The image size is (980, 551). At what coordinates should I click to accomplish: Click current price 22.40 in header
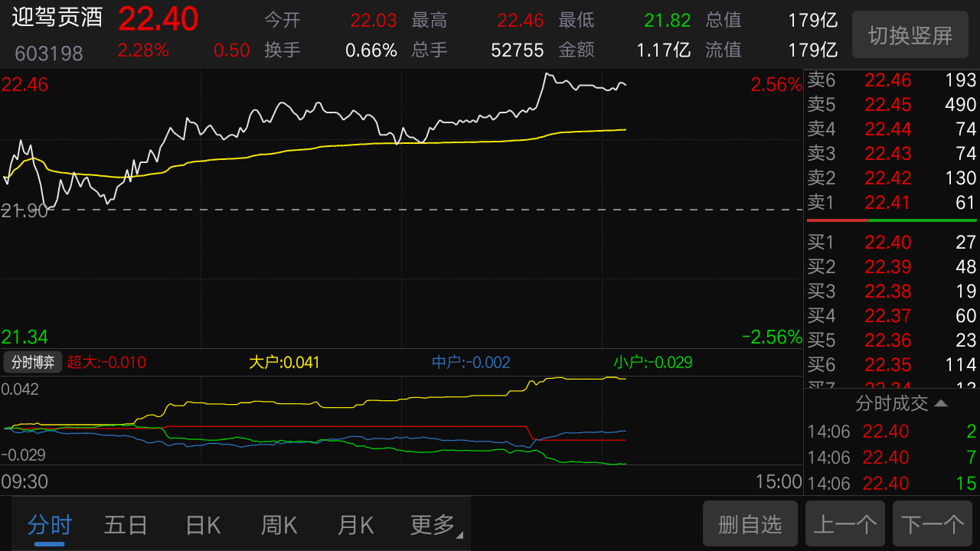(x=158, y=19)
